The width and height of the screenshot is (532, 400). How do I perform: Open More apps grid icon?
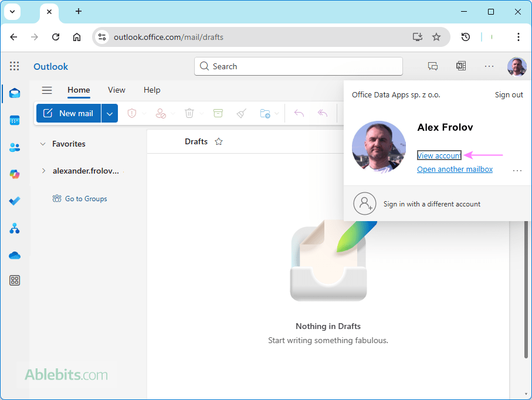[x=15, y=280]
